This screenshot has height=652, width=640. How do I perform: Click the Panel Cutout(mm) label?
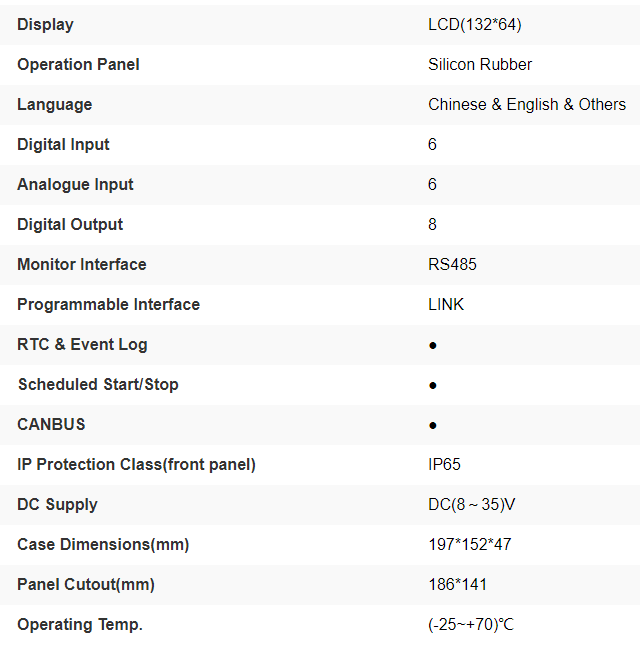(86, 584)
